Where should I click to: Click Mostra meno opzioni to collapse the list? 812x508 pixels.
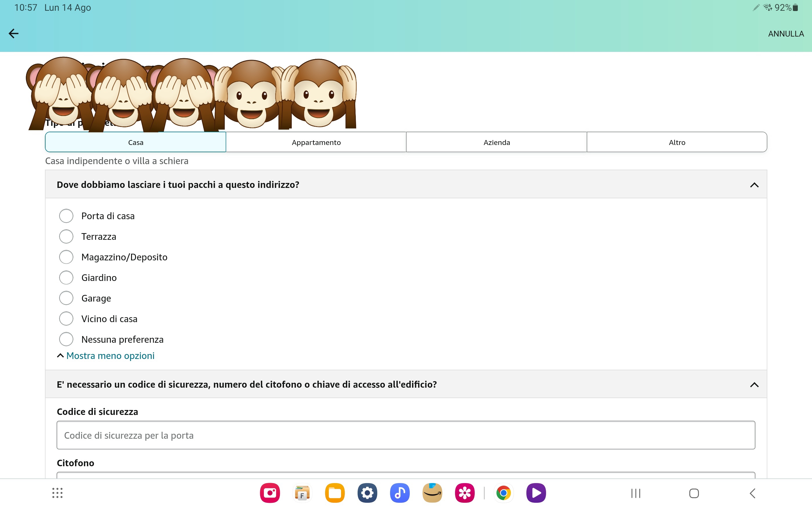(x=110, y=355)
